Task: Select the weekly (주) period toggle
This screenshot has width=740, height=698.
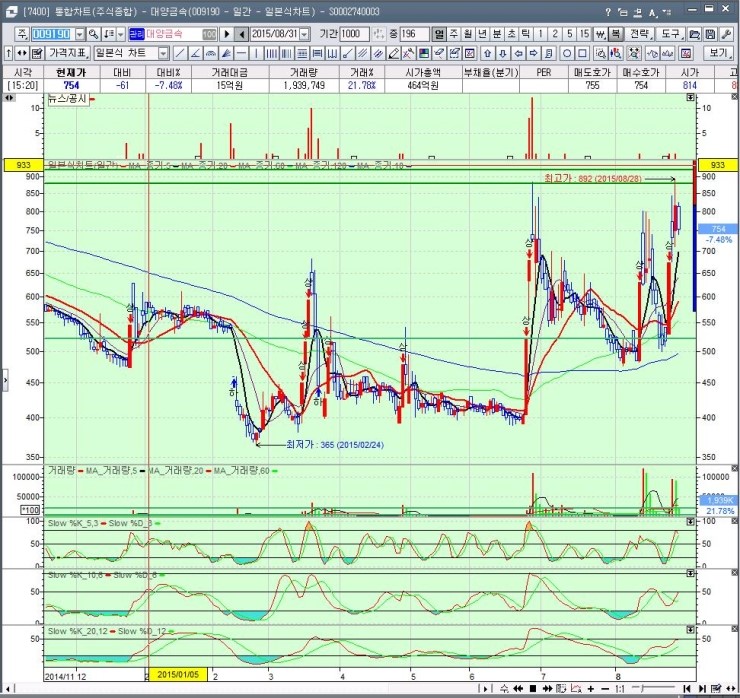Action: click(x=454, y=34)
